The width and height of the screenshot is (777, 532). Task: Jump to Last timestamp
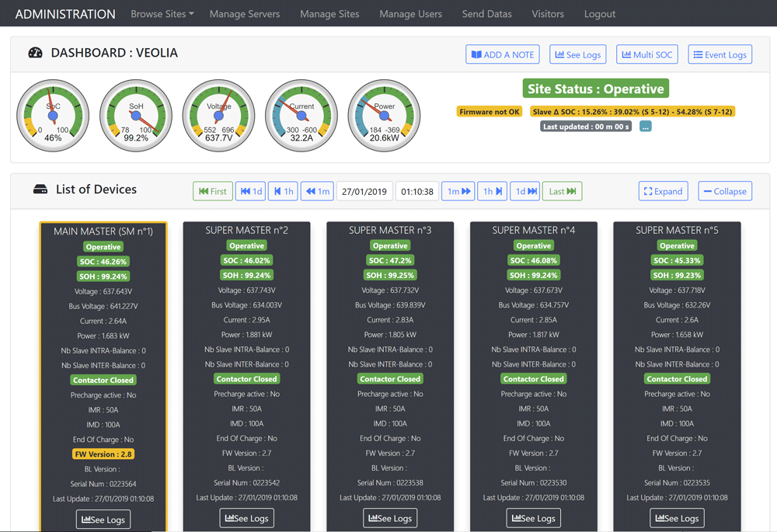coord(562,191)
